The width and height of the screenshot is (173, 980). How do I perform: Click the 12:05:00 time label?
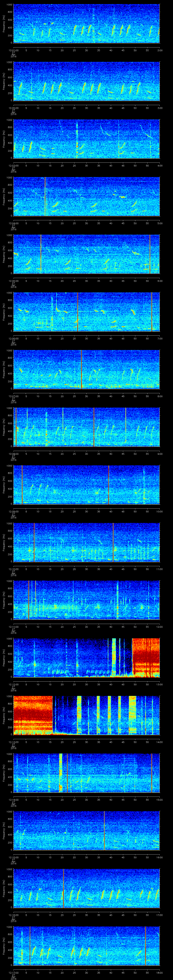click(14, 281)
